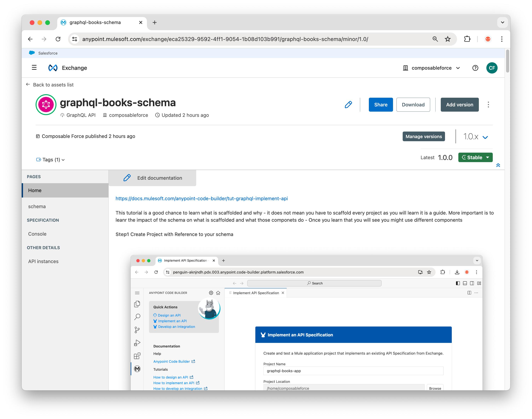Expand the browser tab search dropdown
Viewport: 532px width, 419px height.
click(502, 23)
